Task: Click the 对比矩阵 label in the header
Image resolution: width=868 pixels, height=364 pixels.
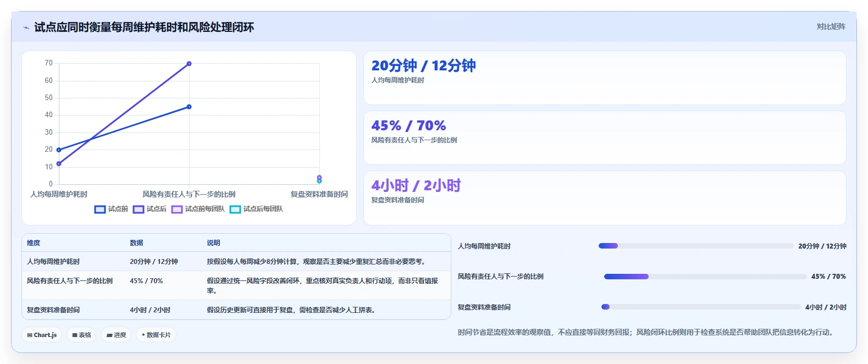Action: click(831, 26)
